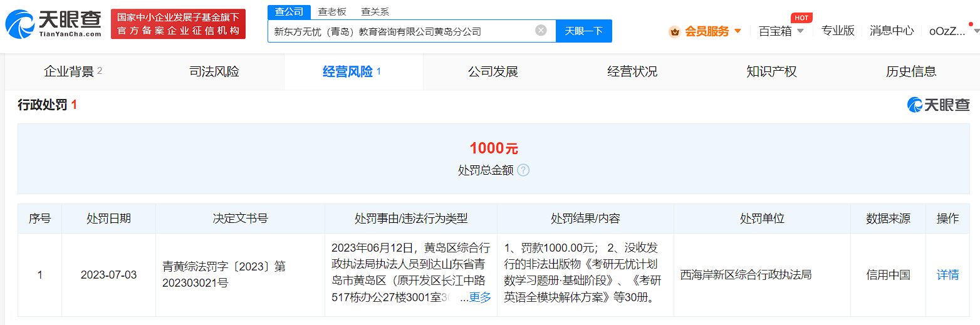Click the 序号 column header
Image resolution: width=980 pixels, height=325 pixels.
point(39,219)
